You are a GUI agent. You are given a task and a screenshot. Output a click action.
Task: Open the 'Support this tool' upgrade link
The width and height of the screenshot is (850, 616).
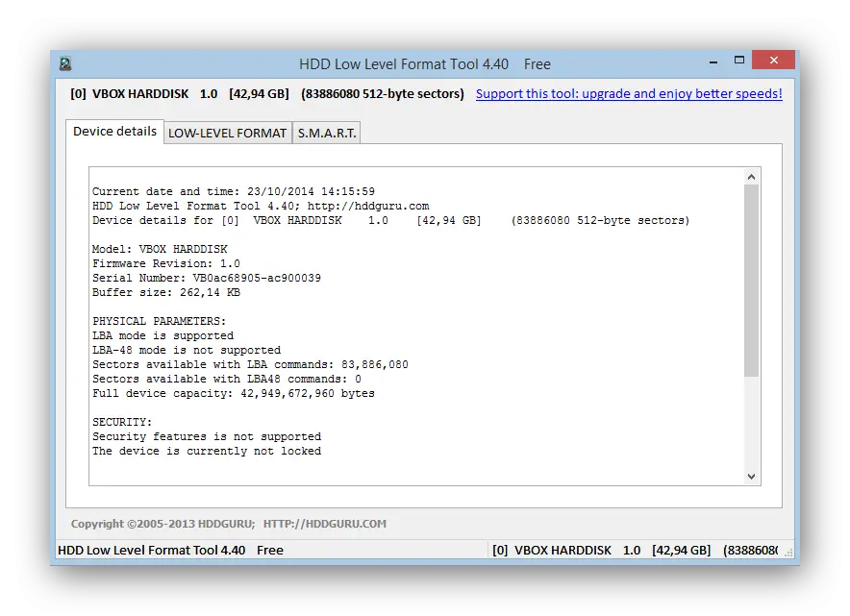coord(629,94)
